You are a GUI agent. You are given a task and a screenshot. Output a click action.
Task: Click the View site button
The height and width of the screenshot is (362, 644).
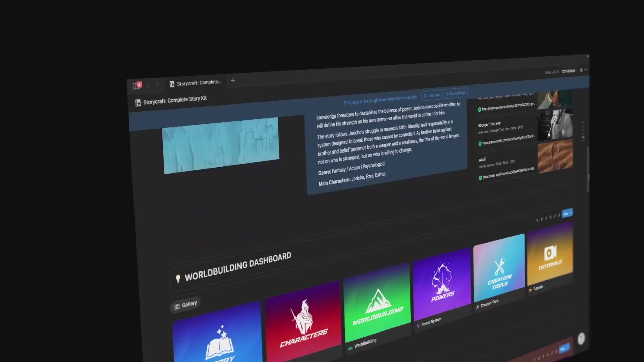tap(432, 95)
